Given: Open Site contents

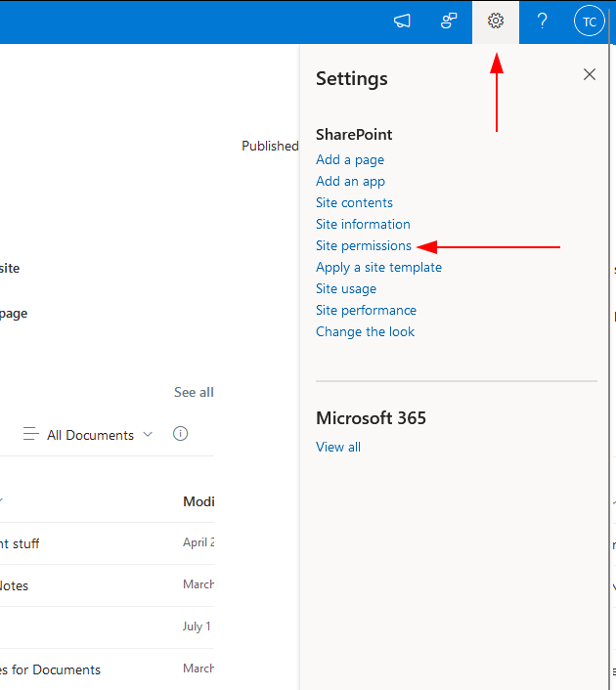Looking at the screenshot, I should (354, 203).
